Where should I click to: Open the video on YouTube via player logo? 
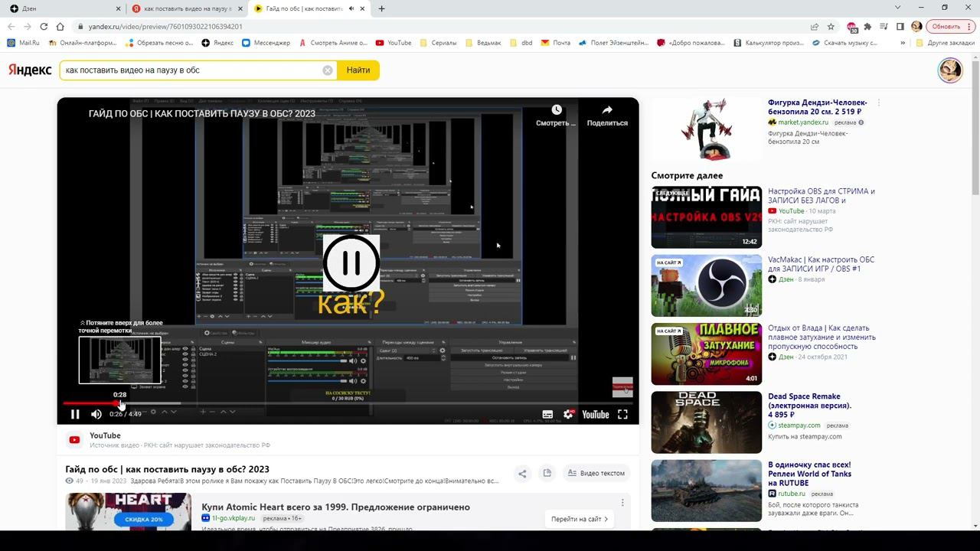click(596, 414)
